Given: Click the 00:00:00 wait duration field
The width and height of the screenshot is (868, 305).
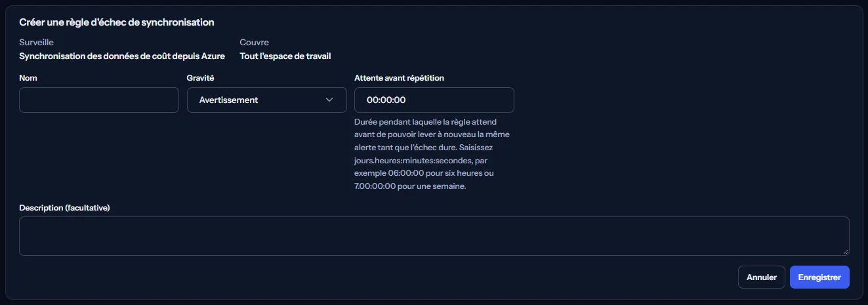Looking at the screenshot, I should (x=434, y=100).
